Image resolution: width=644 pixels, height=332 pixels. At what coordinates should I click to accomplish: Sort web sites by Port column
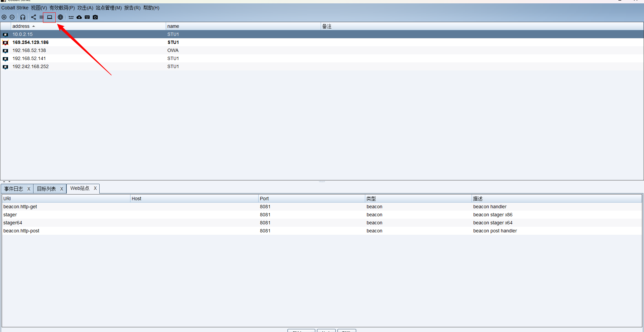[x=312, y=199]
